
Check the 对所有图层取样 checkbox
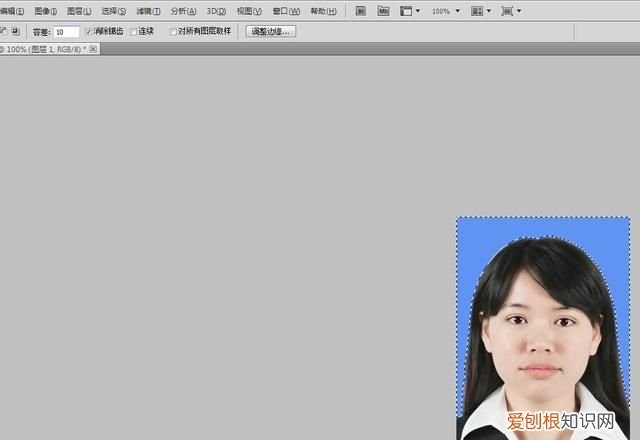click(x=173, y=31)
